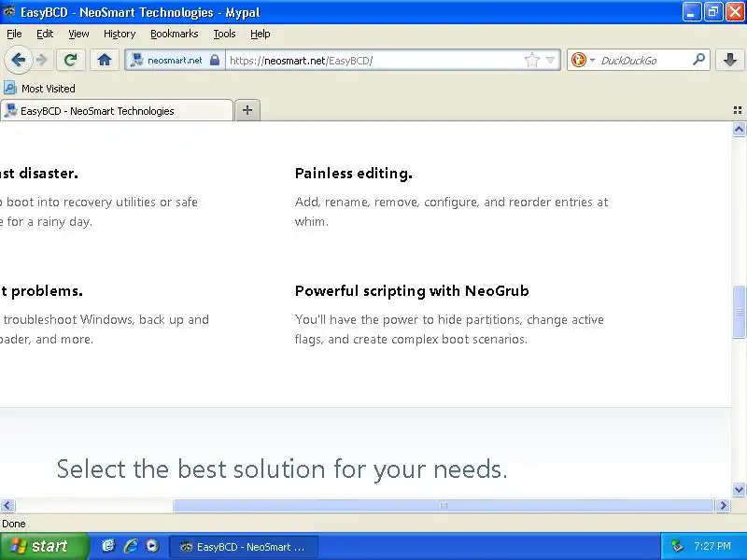Click the EasyBCD - NeoSmart taskbar button
This screenshot has width=747, height=560.
point(244,547)
